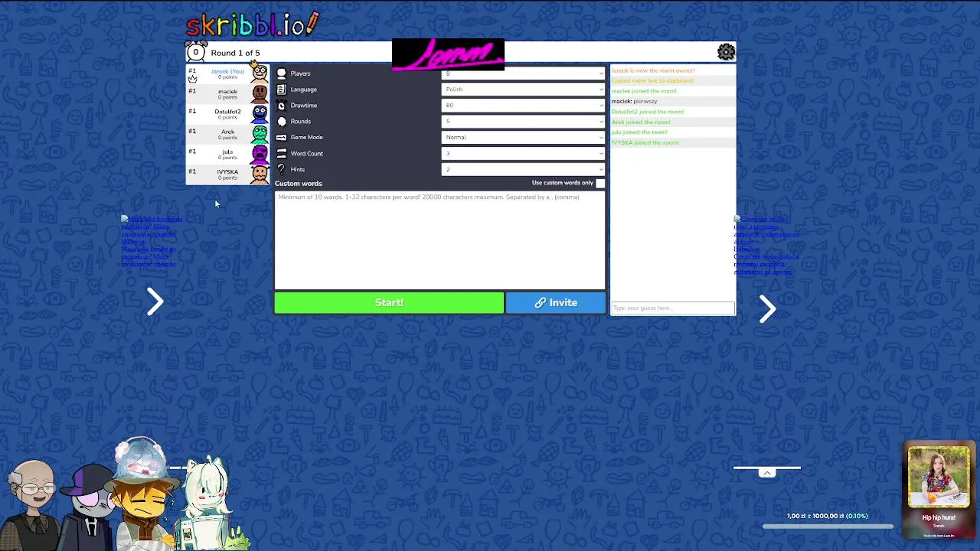980x551 pixels.
Task: Click the Hints question mark icon
Action: coord(281,170)
